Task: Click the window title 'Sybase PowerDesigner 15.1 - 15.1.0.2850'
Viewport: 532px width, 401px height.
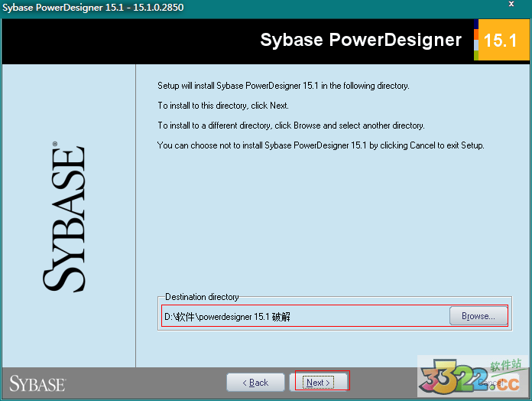Action: (x=93, y=7)
